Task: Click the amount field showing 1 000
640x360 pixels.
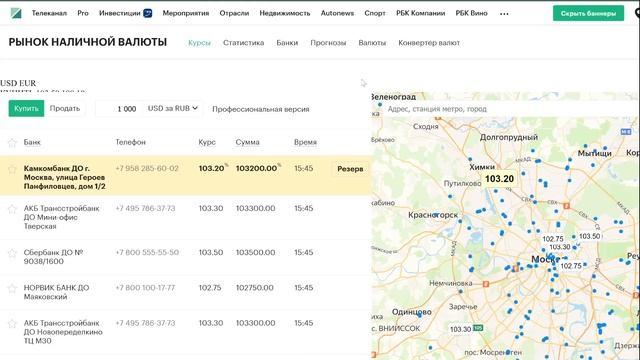Action: (x=119, y=109)
